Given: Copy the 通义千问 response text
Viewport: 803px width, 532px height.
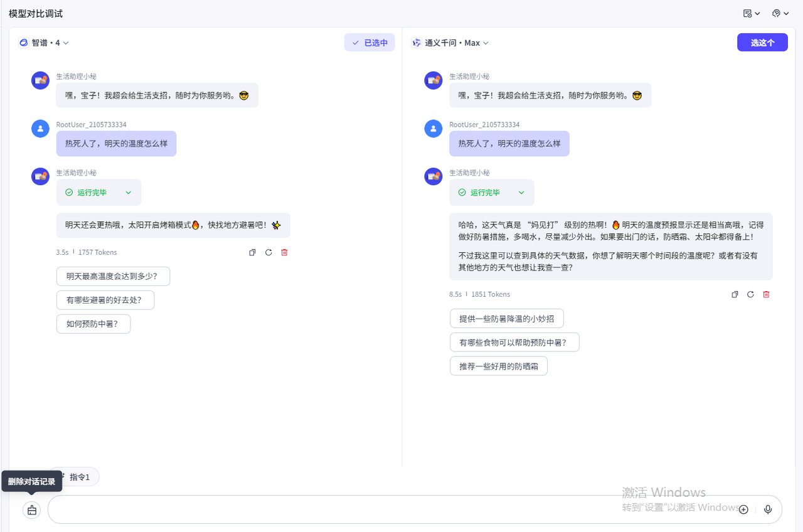Looking at the screenshot, I should (x=735, y=294).
